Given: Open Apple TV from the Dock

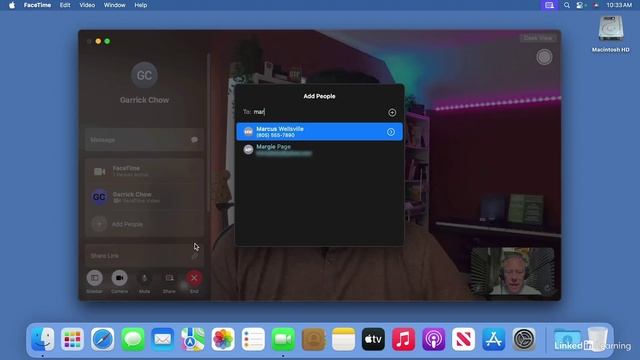Looking at the screenshot, I should [373, 339].
